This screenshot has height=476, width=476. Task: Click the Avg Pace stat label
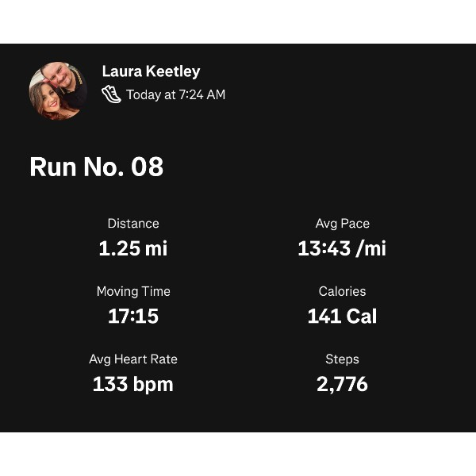[x=342, y=224]
